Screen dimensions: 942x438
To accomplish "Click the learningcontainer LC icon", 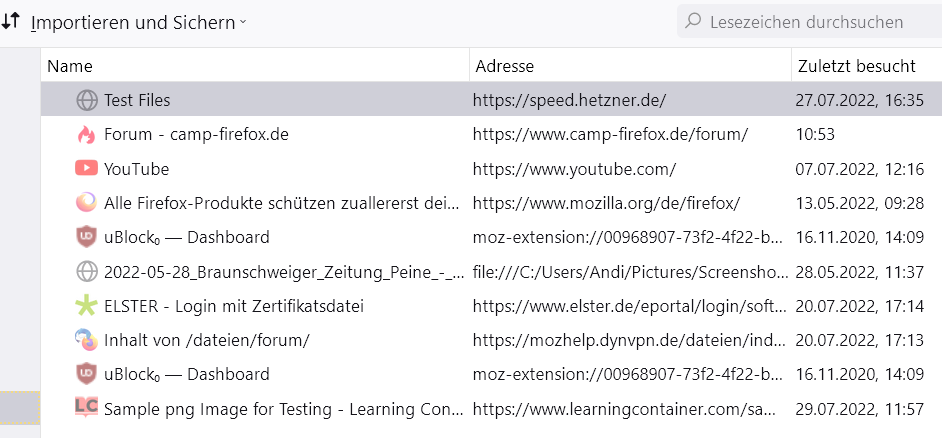I will [87, 408].
